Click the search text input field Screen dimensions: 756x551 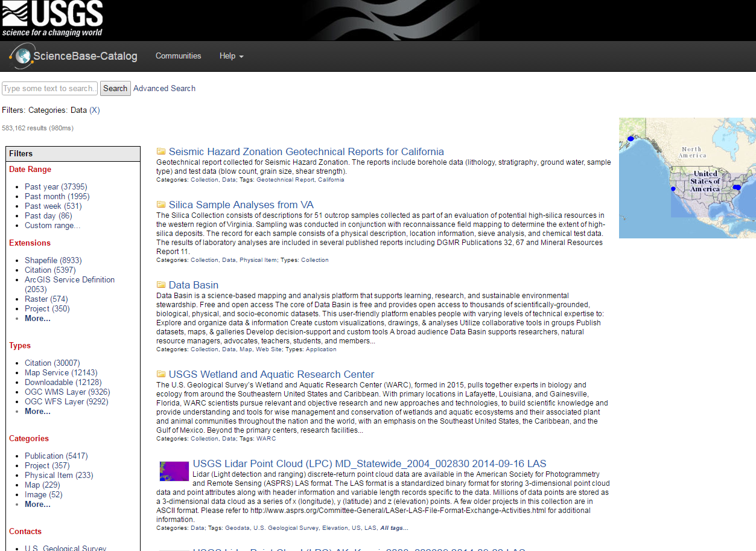[x=49, y=88]
